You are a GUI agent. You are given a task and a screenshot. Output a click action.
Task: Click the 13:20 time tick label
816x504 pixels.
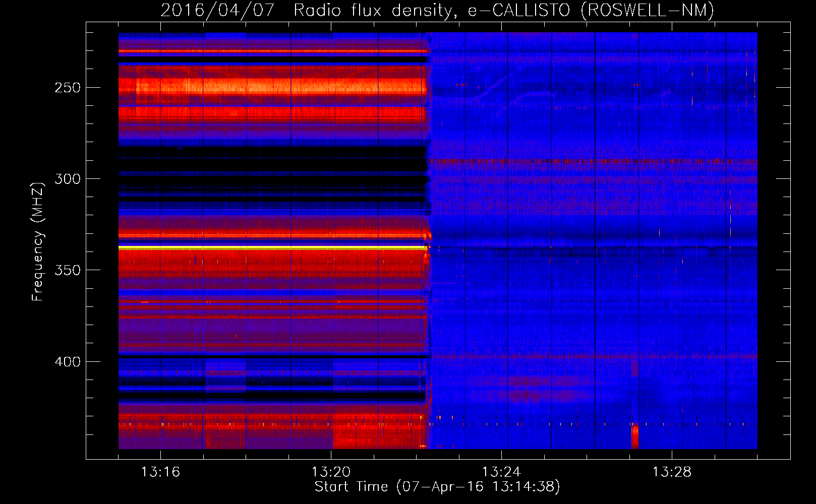(x=331, y=472)
